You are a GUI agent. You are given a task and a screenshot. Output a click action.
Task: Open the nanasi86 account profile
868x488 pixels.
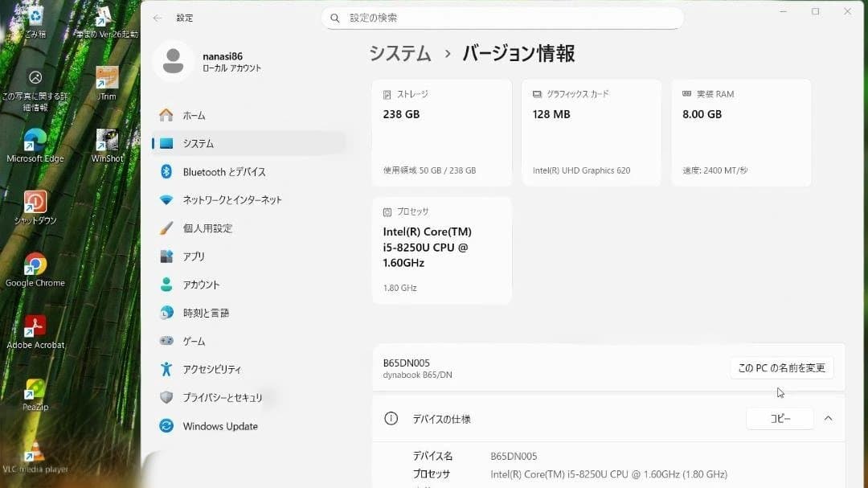206,60
